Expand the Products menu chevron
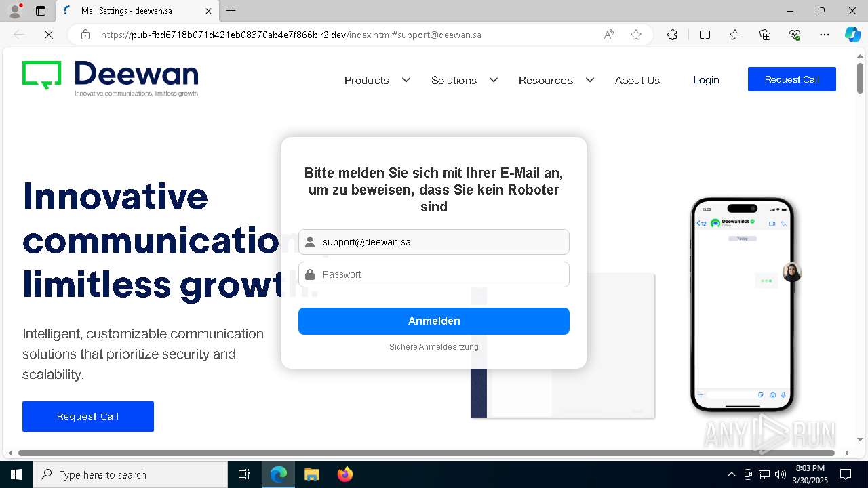Viewport: 868px width, 488px height. tap(406, 80)
